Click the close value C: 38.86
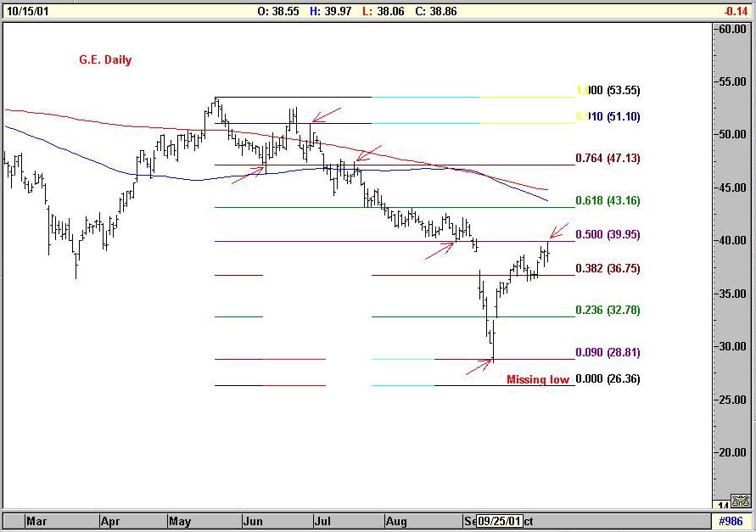The height and width of the screenshot is (532, 756). tap(436, 11)
